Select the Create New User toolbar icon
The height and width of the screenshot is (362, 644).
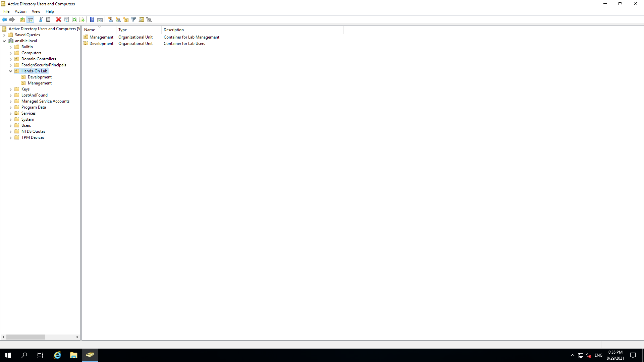click(x=110, y=20)
